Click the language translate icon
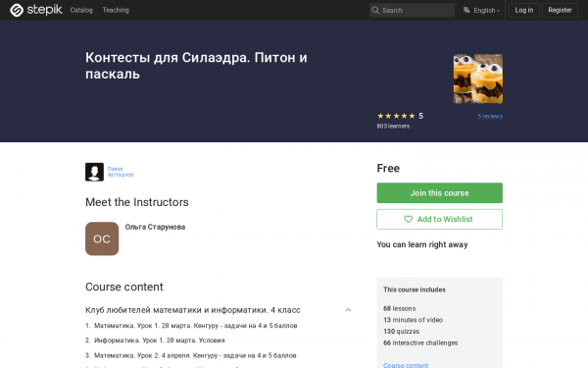 tap(466, 10)
